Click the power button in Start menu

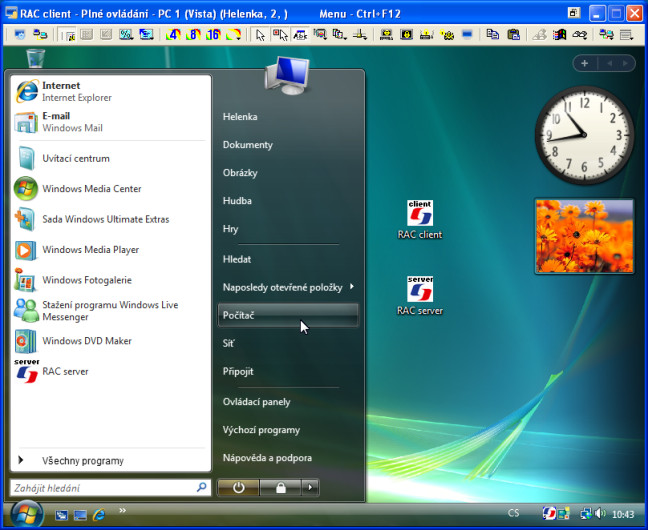[x=238, y=488]
